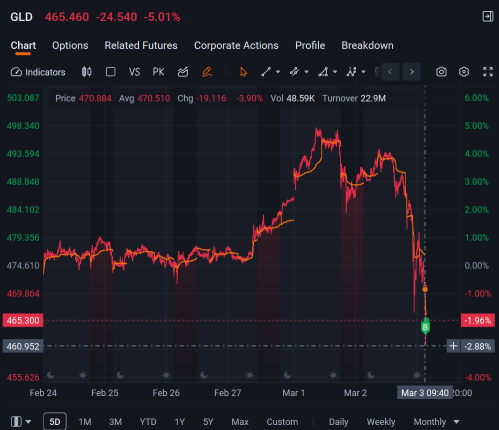Click the moon icon under Mar 2
Viewport: 499px width, 430px height.
(371, 376)
